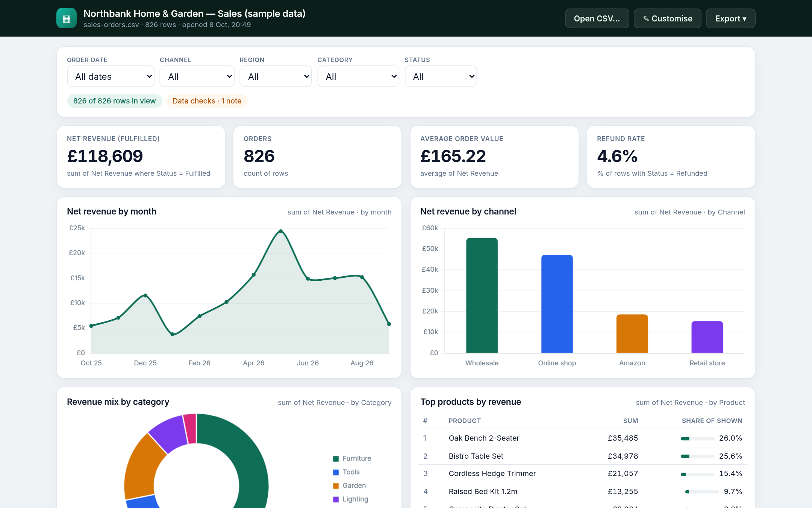Image resolution: width=812 pixels, height=508 pixels.
Task: Open the Export menu
Action: pyautogui.click(x=730, y=18)
